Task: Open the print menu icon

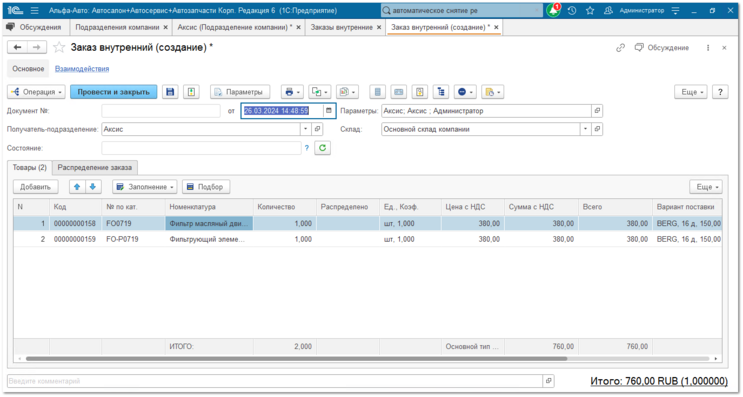Action: tap(292, 92)
